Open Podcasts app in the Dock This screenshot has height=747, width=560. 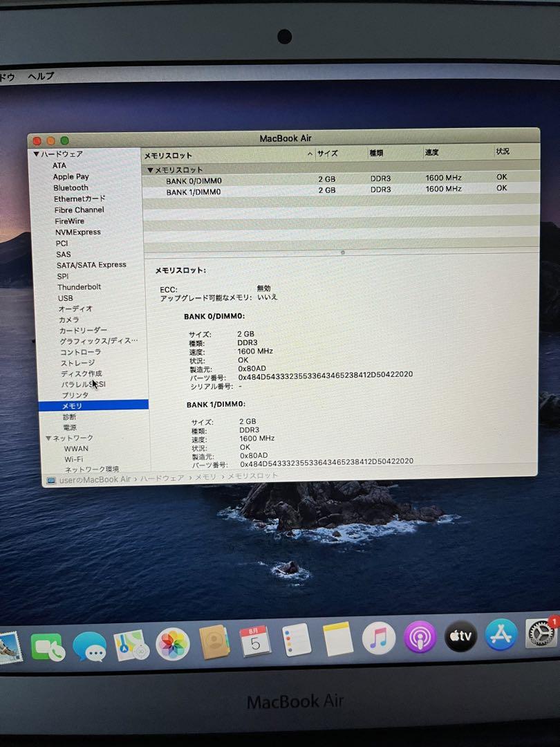click(x=420, y=636)
